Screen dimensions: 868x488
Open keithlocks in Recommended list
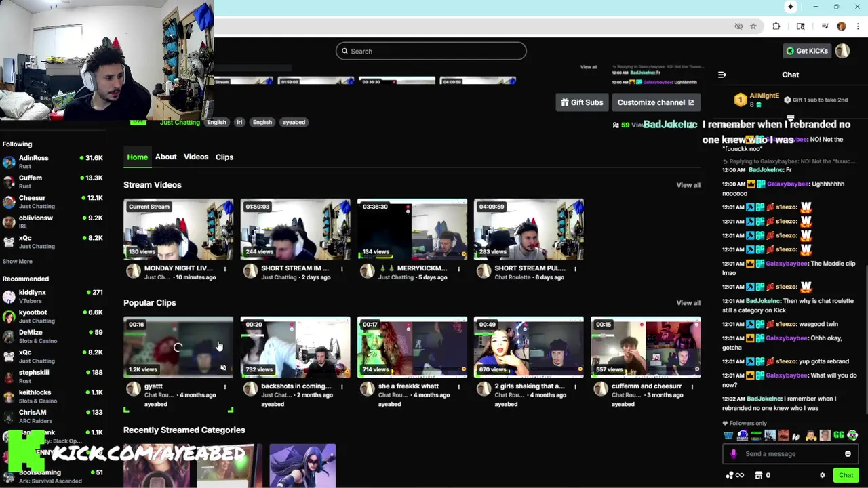tap(53, 396)
